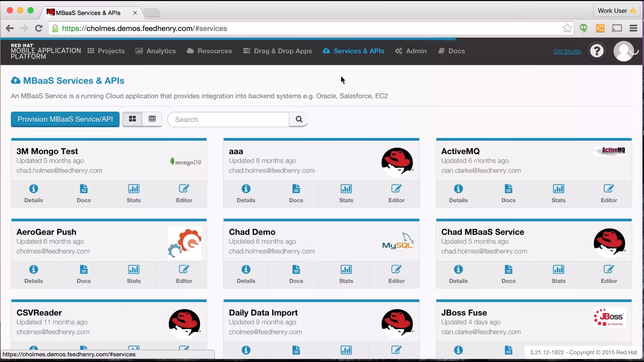View Stats for AeroGear Push
This screenshot has width=644, height=362.
coord(134,275)
